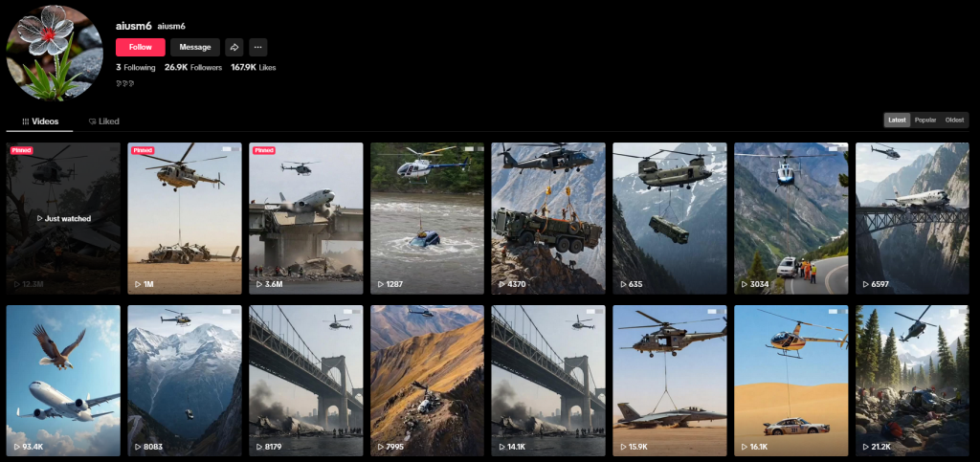The width and height of the screenshot is (980, 462).
Task: View the 26.9K Followers list
Action: (193, 67)
